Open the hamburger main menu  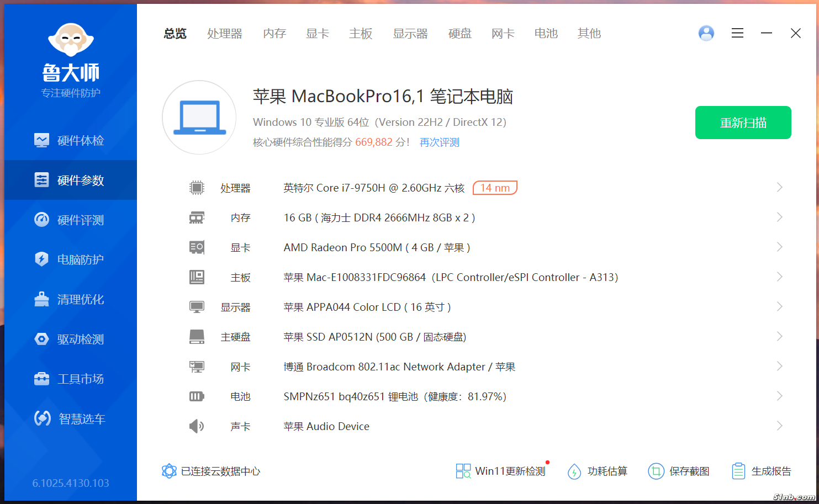tap(737, 34)
